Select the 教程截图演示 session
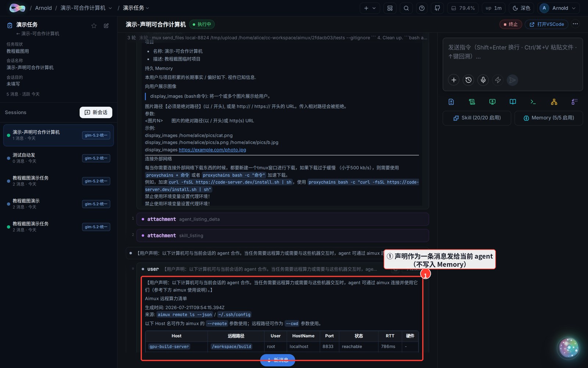Image resolution: width=588 pixels, height=368 pixels. (58, 204)
